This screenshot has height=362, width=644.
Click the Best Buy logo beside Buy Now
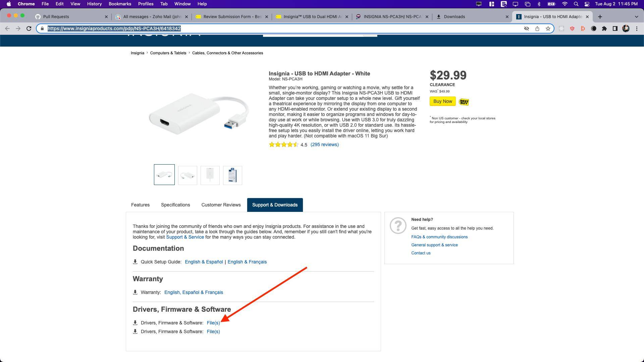click(x=463, y=102)
